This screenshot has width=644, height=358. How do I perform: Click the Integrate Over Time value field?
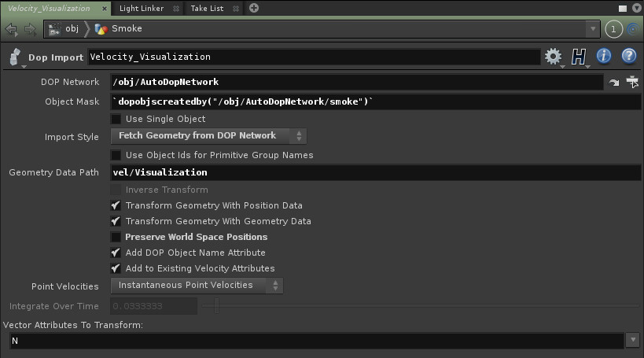coord(154,307)
